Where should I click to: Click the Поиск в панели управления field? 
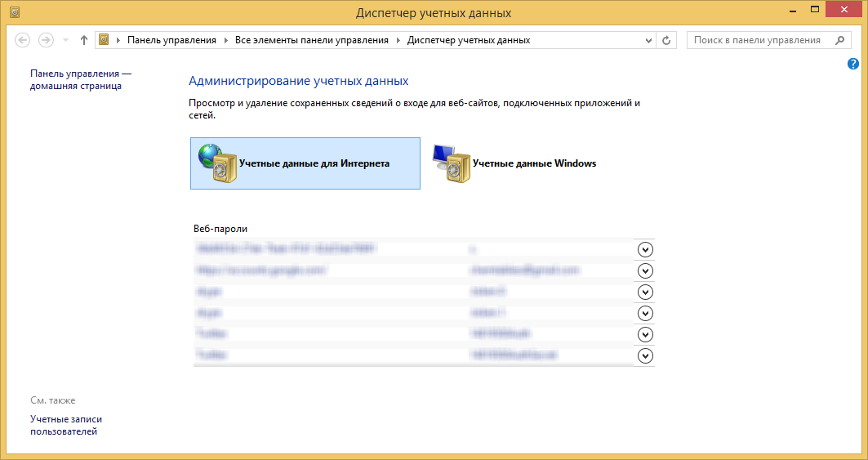click(x=759, y=40)
